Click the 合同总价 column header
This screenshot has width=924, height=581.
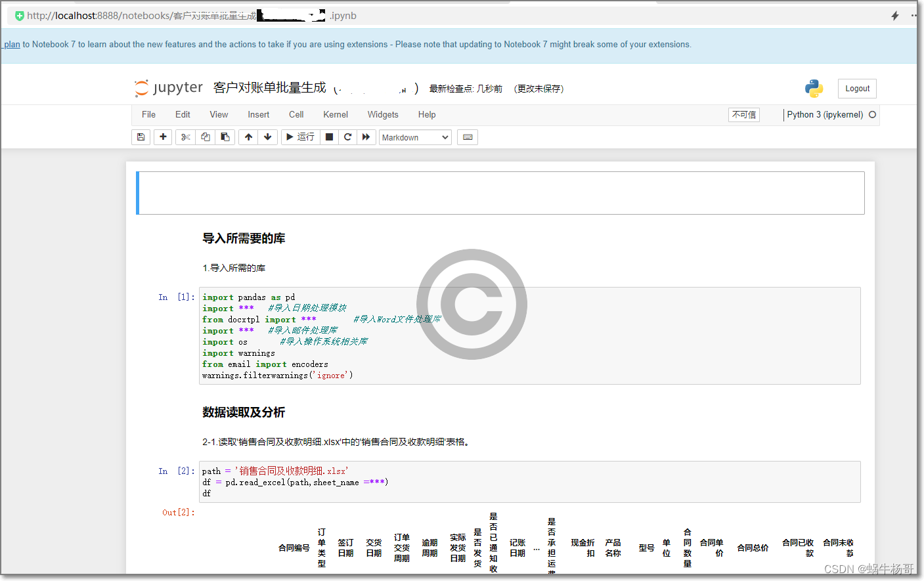(x=753, y=548)
